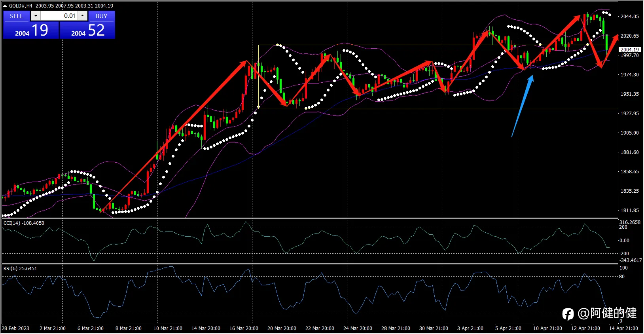Click the 1974.30 price scale label
The height and width of the screenshot is (334, 644).
(x=630, y=75)
